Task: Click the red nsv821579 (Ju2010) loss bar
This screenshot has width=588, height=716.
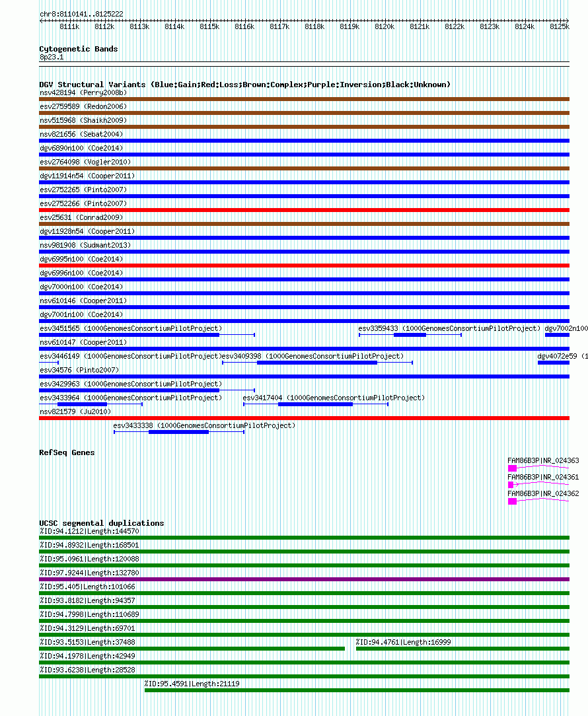Action: [x=305, y=418]
